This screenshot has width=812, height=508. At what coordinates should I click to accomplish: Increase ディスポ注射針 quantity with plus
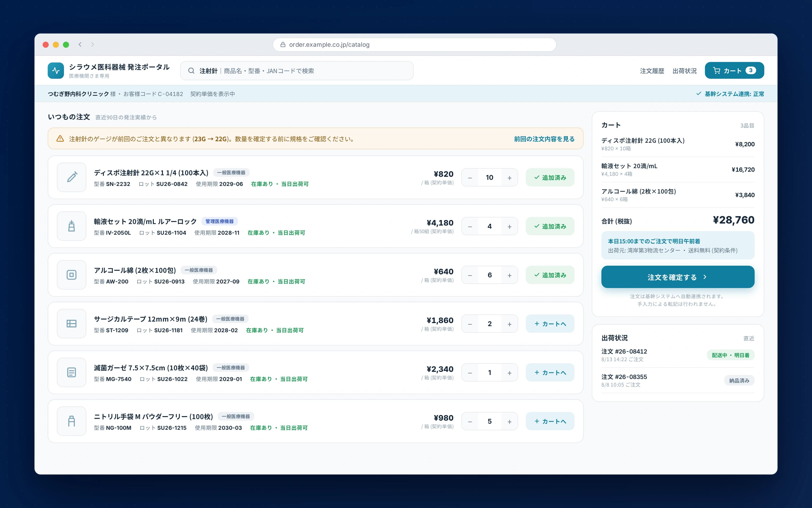[x=509, y=177]
